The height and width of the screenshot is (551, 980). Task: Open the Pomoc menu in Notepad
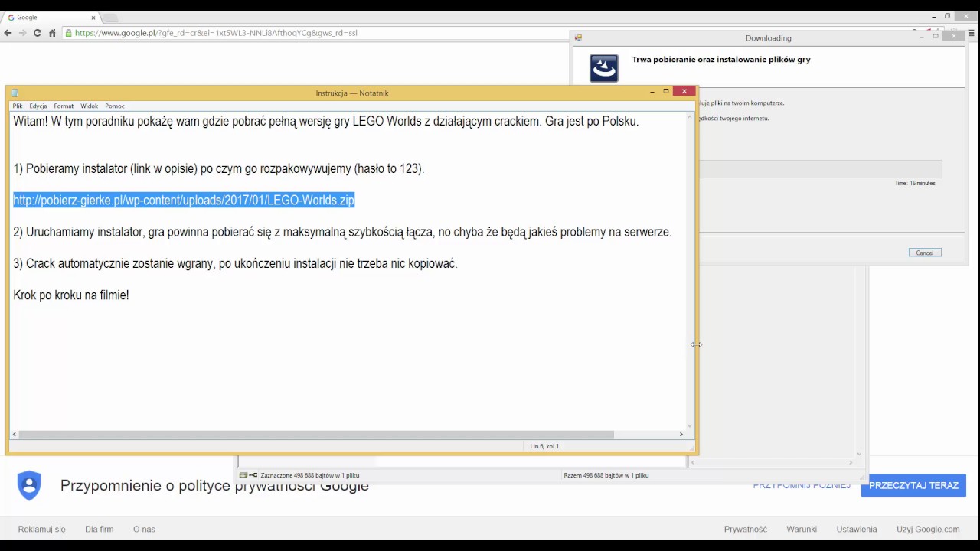click(115, 106)
